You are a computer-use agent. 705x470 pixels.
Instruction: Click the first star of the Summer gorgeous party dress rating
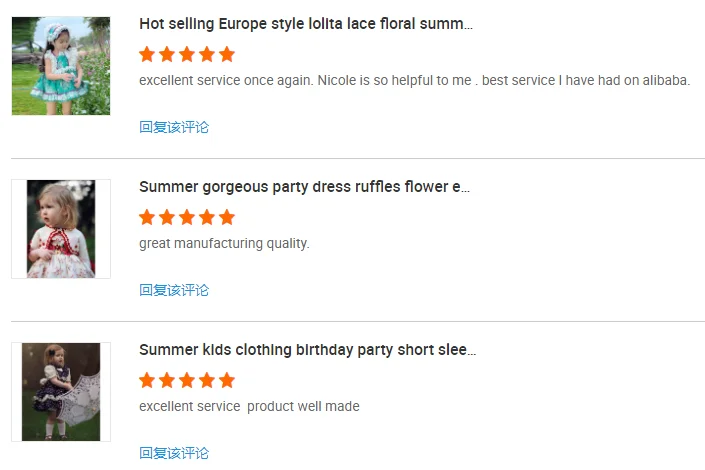click(147, 217)
